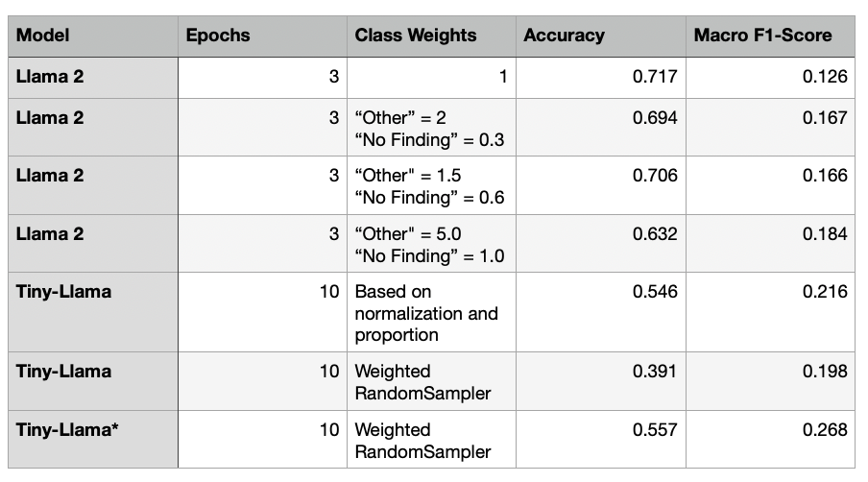
Task: Select the cell with "Other" = 1.5 weights
Action: click(429, 186)
